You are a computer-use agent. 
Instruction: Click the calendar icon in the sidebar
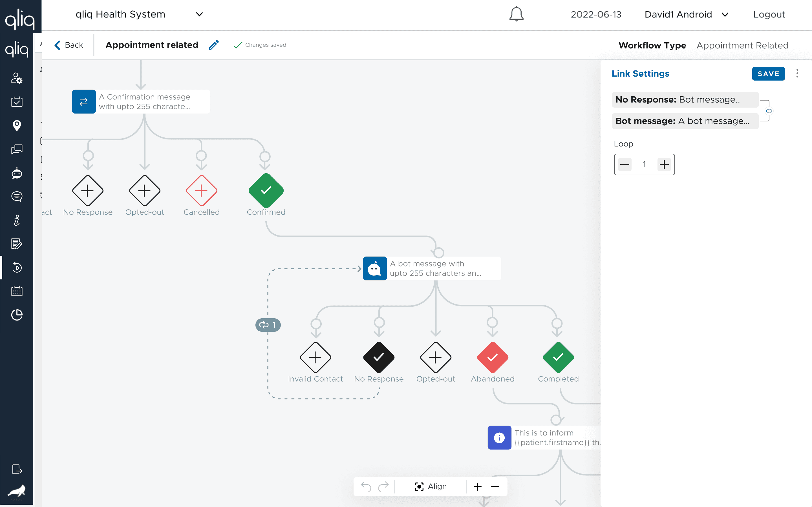point(17,291)
